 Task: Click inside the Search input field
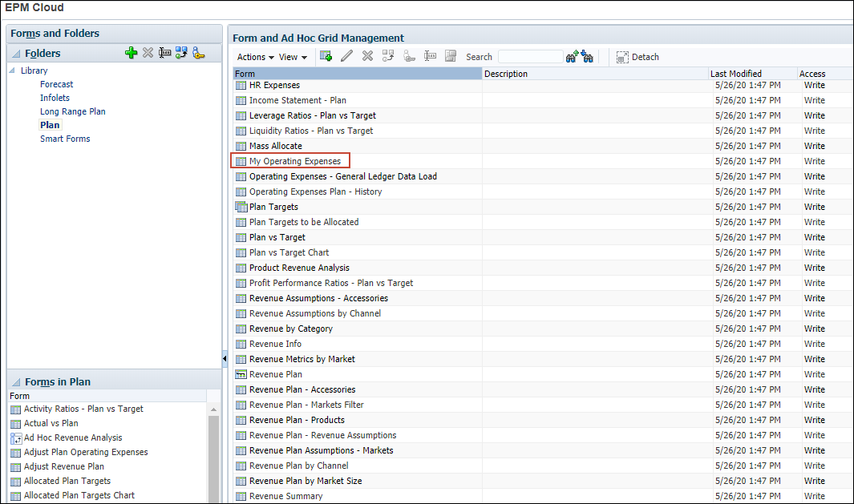tap(531, 57)
